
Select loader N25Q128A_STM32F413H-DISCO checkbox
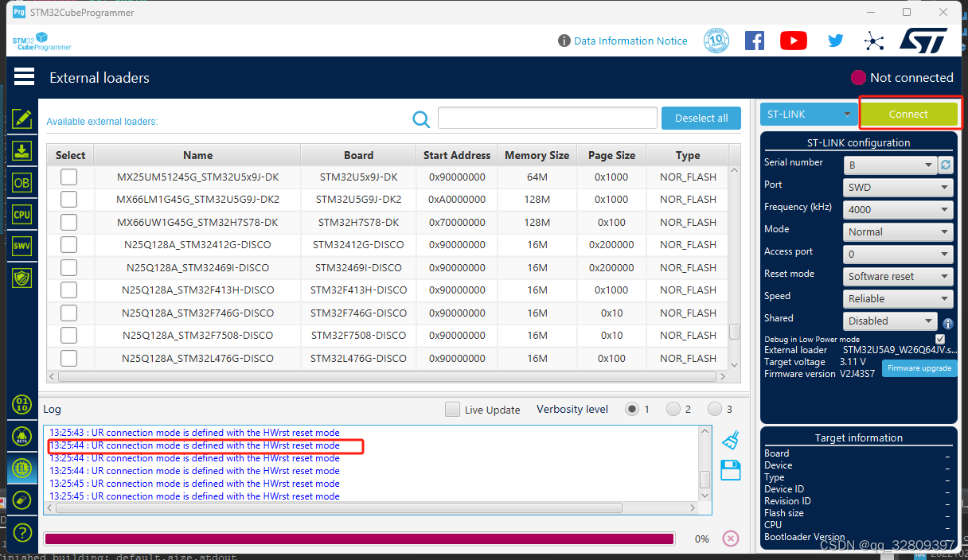[69, 290]
